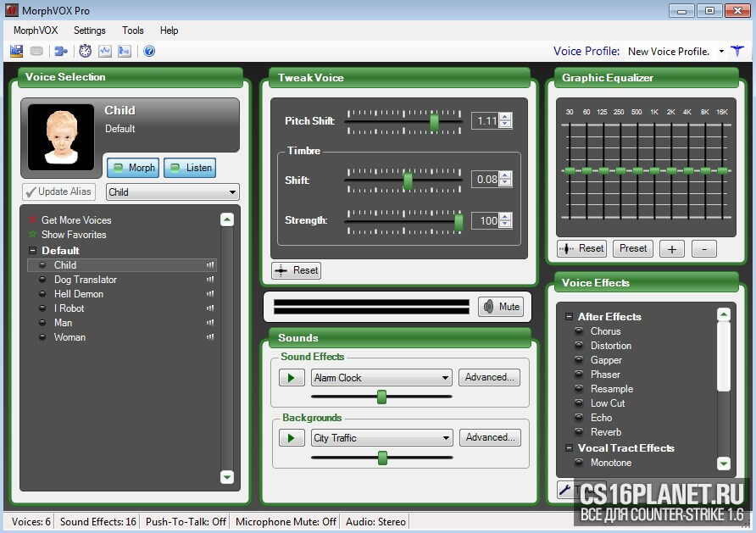
Task: Click the waveform icon in the toolbar
Action: (105, 51)
